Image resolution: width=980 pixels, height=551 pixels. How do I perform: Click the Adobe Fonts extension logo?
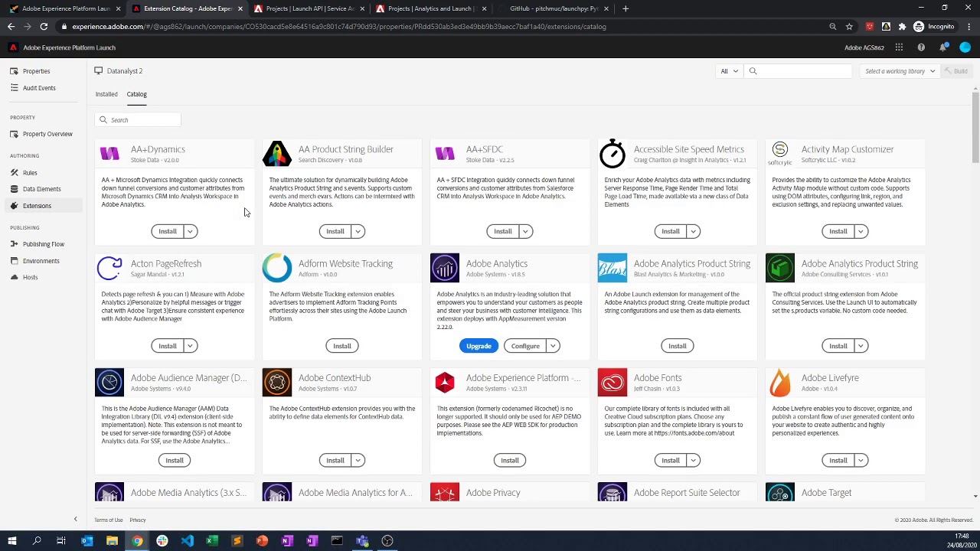point(612,383)
